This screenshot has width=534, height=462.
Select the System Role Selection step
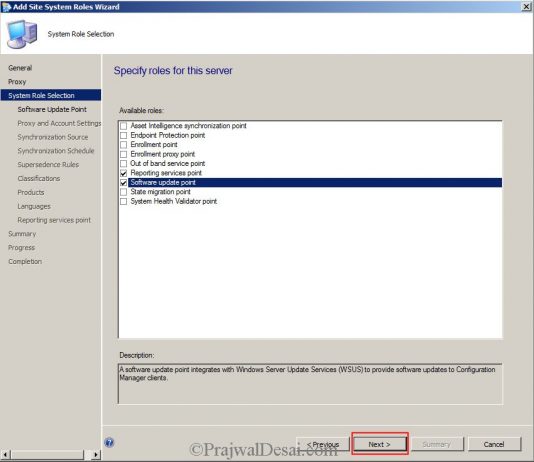pyautogui.click(x=51, y=95)
